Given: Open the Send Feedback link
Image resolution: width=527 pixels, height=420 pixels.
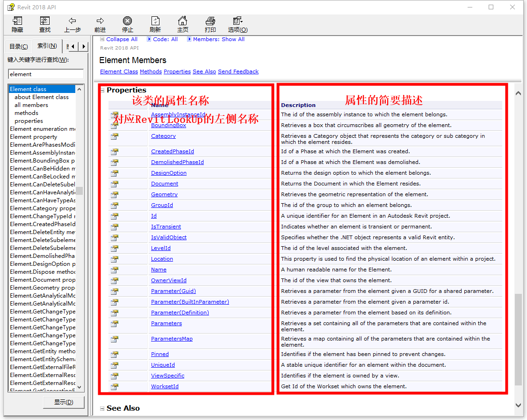Looking at the screenshot, I should click(238, 71).
